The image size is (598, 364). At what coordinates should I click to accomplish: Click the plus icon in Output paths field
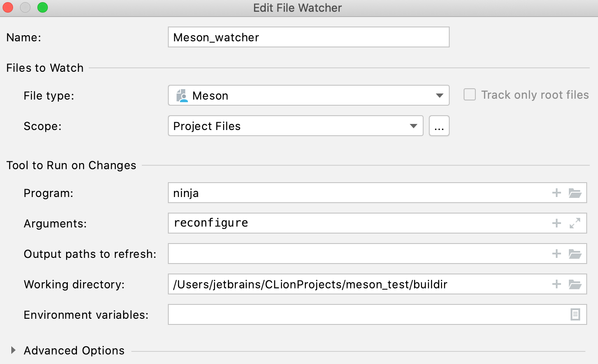pos(556,254)
